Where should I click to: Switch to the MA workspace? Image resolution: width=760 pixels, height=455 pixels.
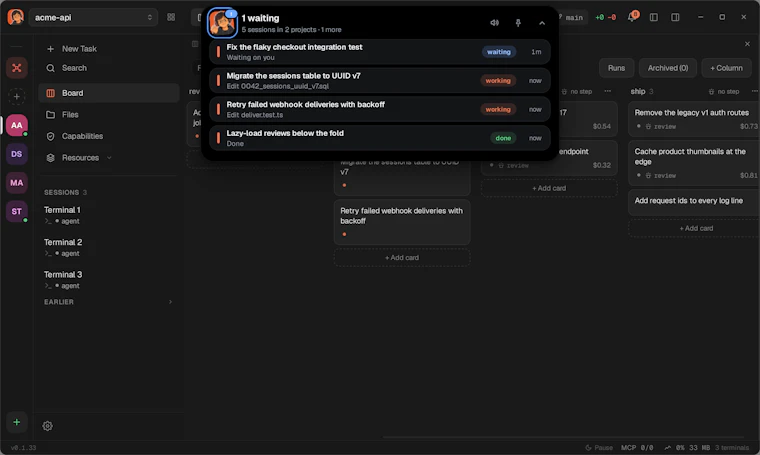tap(16, 183)
